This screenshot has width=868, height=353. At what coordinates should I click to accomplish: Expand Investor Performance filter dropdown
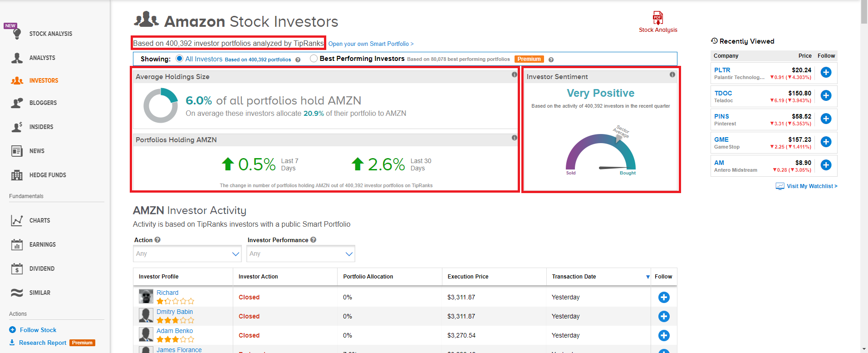pos(301,254)
